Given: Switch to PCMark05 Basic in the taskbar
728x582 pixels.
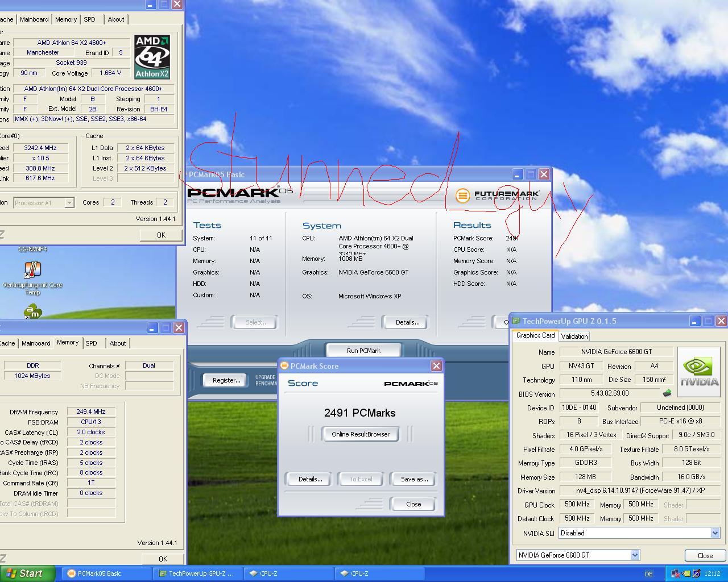Looking at the screenshot, I should pyautogui.click(x=106, y=573).
